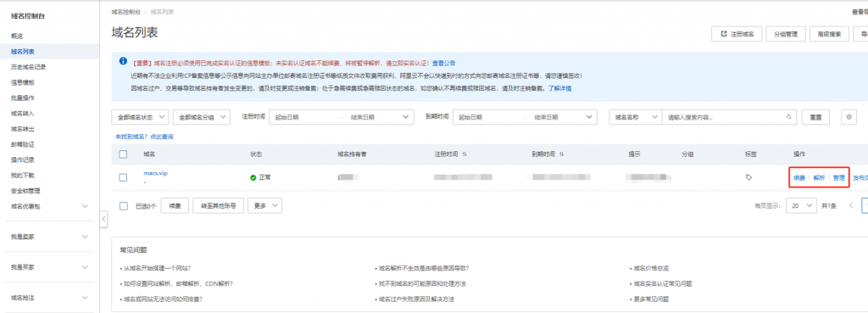Open 批量操作 in the sidebar
The height and width of the screenshot is (313, 868).
click(23, 98)
